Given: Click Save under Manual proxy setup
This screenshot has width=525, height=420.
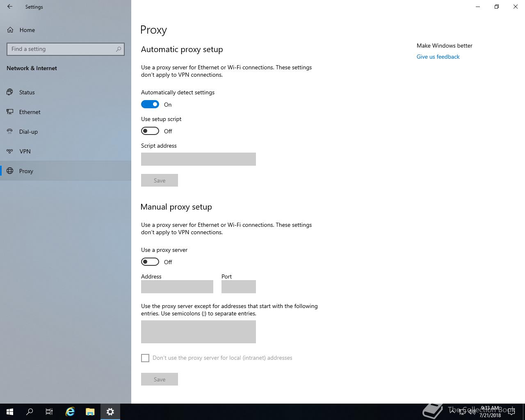Looking at the screenshot, I should [x=160, y=379].
